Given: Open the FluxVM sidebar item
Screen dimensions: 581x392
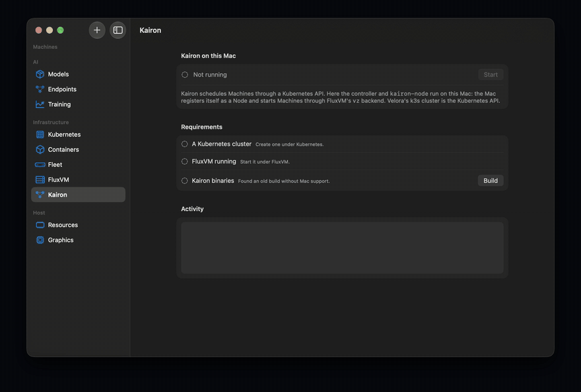Looking at the screenshot, I should point(78,180).
